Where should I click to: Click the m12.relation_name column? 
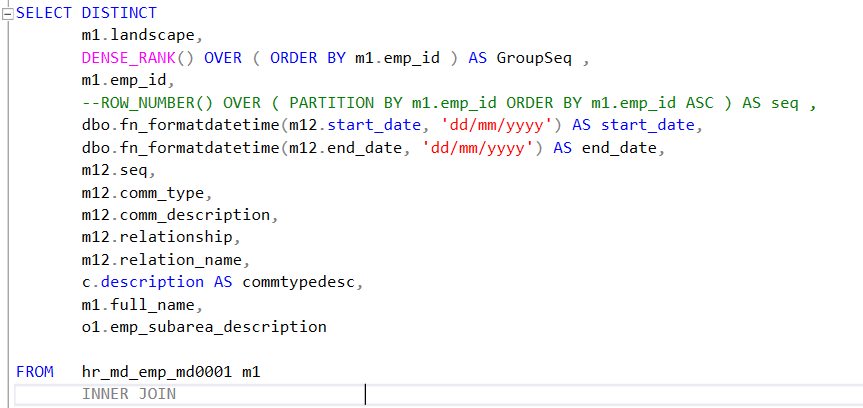point(165,260)
